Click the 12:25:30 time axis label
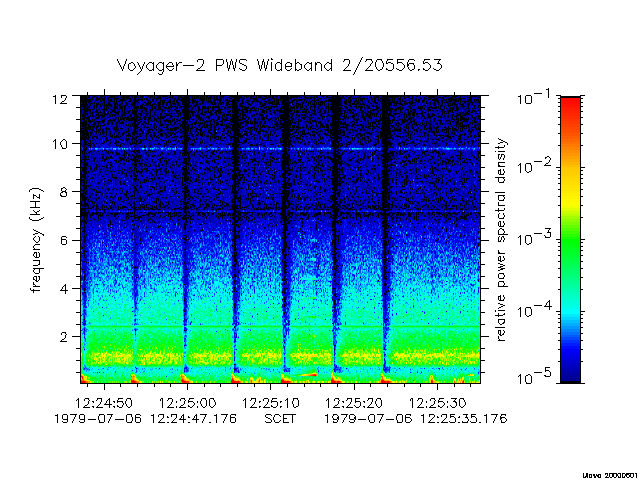This screenshot has height=480, width=640. pos(438,404)
